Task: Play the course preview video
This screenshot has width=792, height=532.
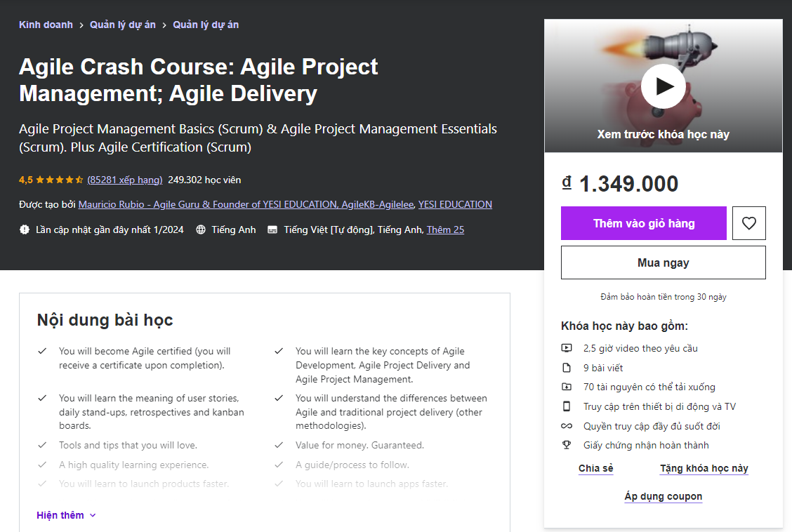Action: click(x=663, y=86)
